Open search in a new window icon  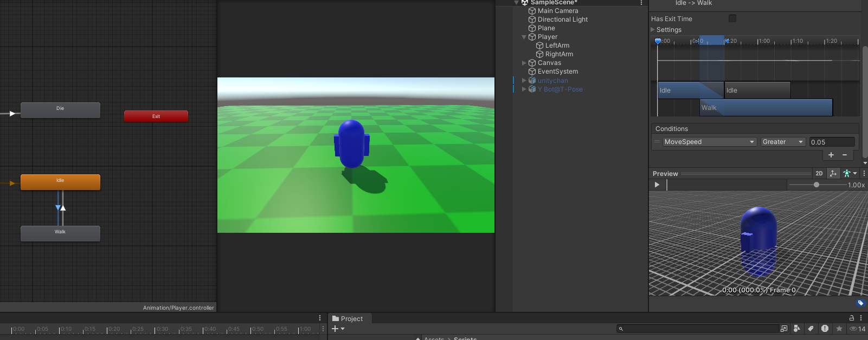[x=783, y=329]
